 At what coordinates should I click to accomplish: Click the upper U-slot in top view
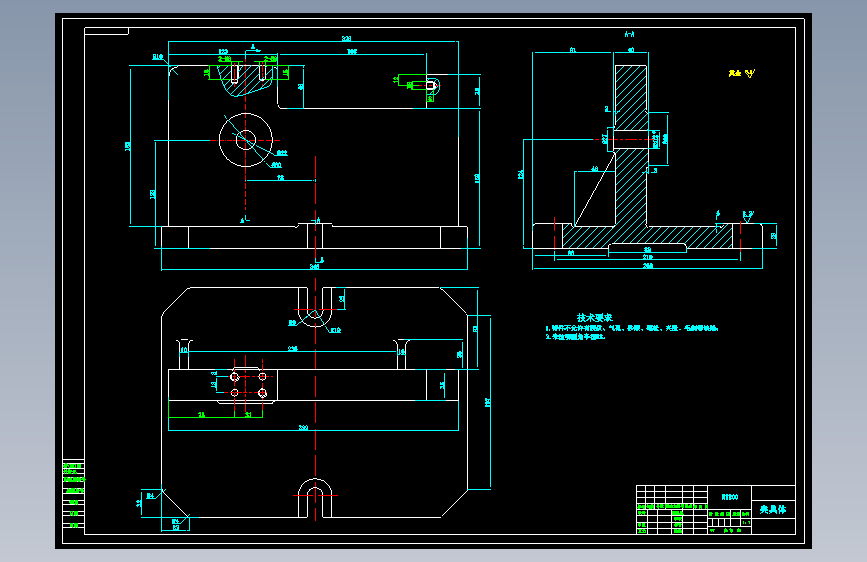pos(315,306)
